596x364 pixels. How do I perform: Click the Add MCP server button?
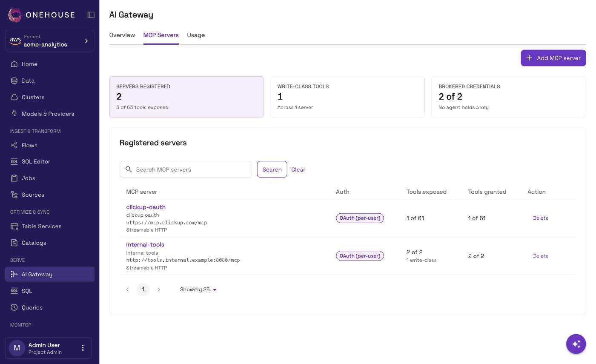tap(553, 58)
